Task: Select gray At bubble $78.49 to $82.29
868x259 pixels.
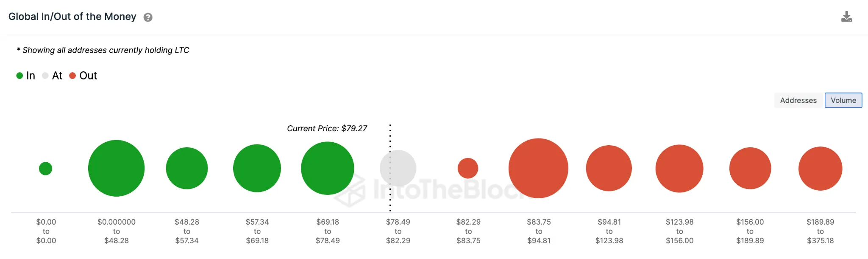Action: pos(398,168)
